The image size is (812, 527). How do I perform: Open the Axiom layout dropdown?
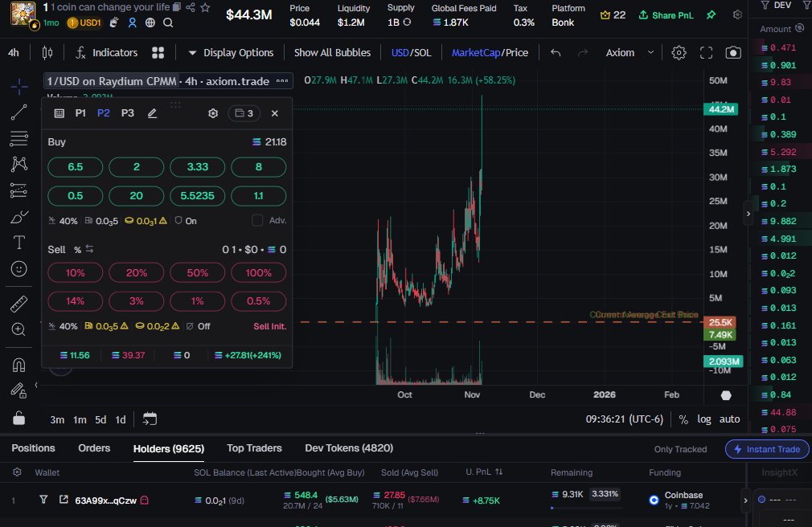click(x=630, y=53)
